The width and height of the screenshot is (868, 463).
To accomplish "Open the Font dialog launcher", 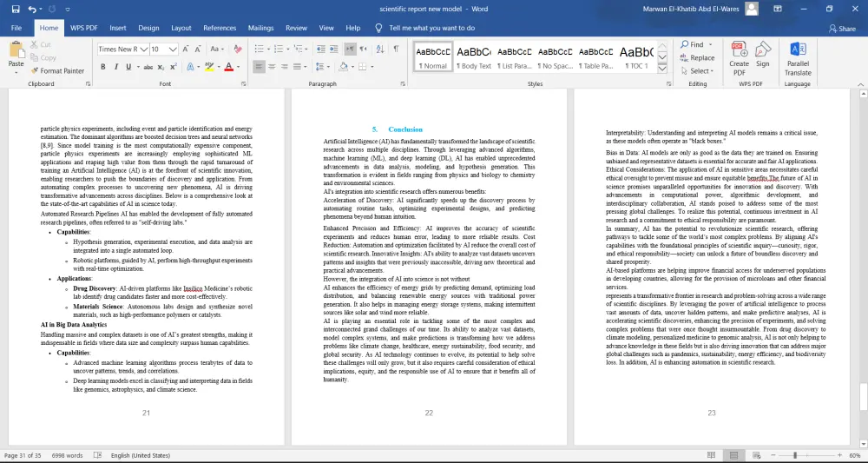I will [244, 84].
